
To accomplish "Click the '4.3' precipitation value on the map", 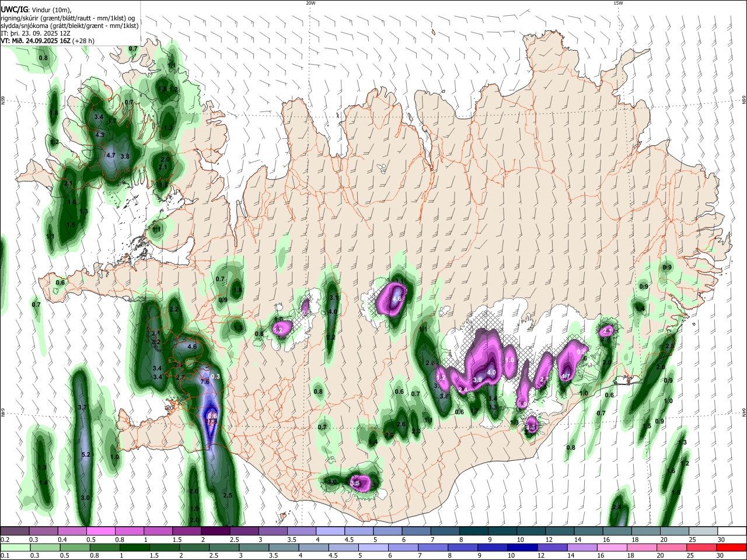I will [x=100, y=135].
